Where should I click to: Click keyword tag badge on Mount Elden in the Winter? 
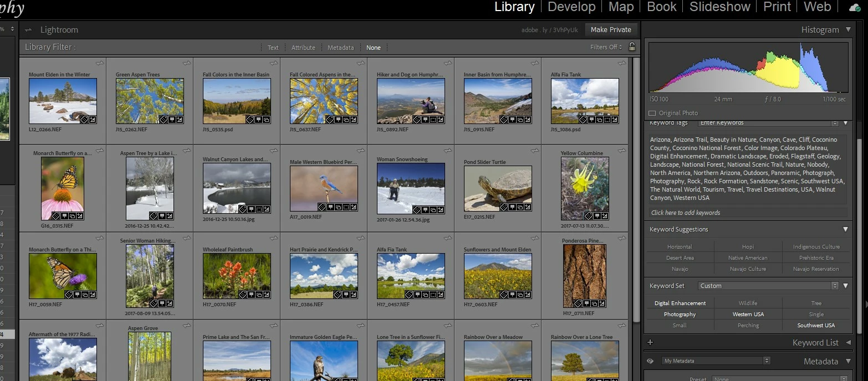pos(84,120)
